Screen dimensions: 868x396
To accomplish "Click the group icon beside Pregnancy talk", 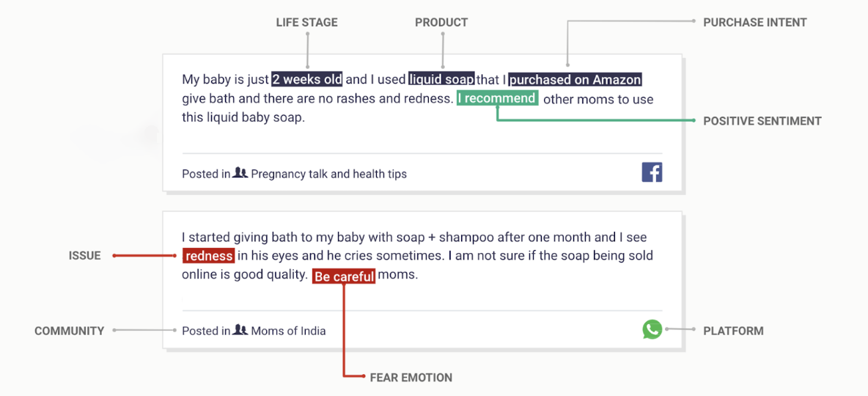I will coord(240,173).
